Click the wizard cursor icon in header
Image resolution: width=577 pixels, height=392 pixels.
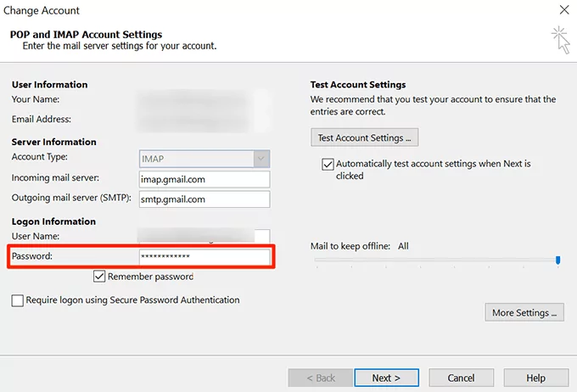click(559, 40)
